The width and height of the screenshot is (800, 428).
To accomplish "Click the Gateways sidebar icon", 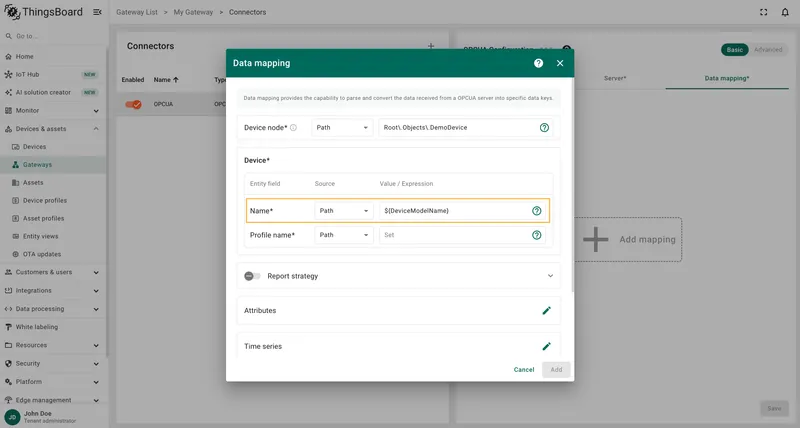I will coord(15,165).
